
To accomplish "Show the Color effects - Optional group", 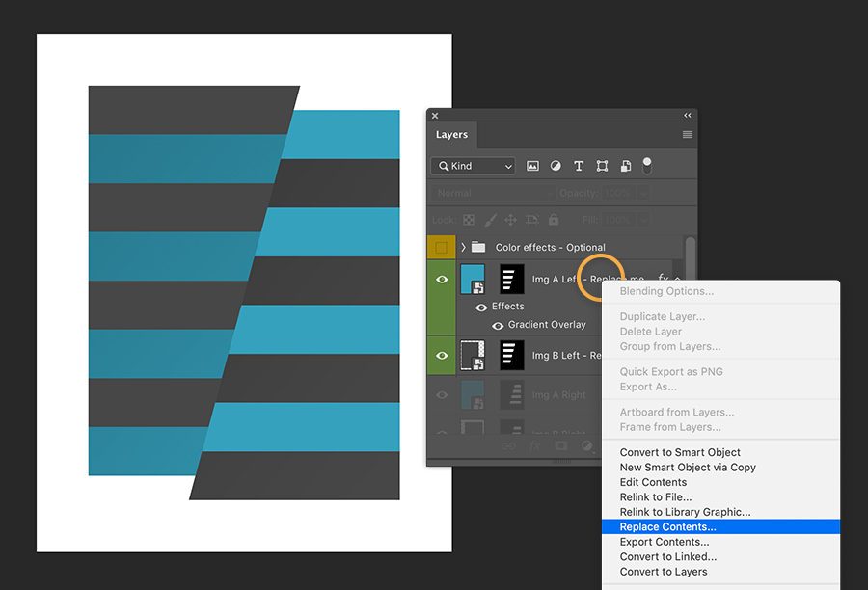I will pos(441,248).
